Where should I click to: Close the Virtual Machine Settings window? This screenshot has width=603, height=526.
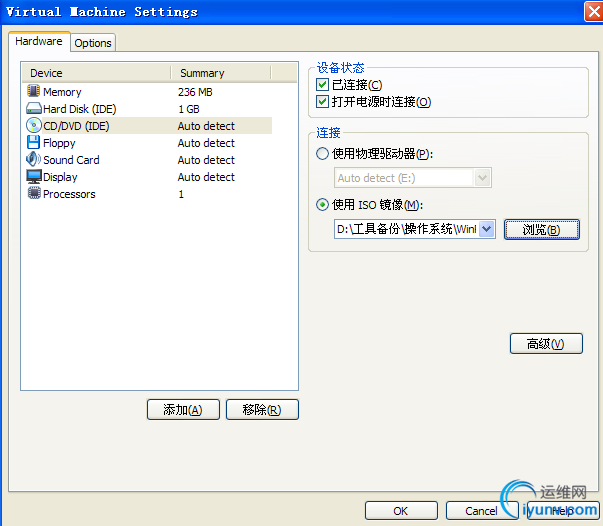[x=594, y=12]
